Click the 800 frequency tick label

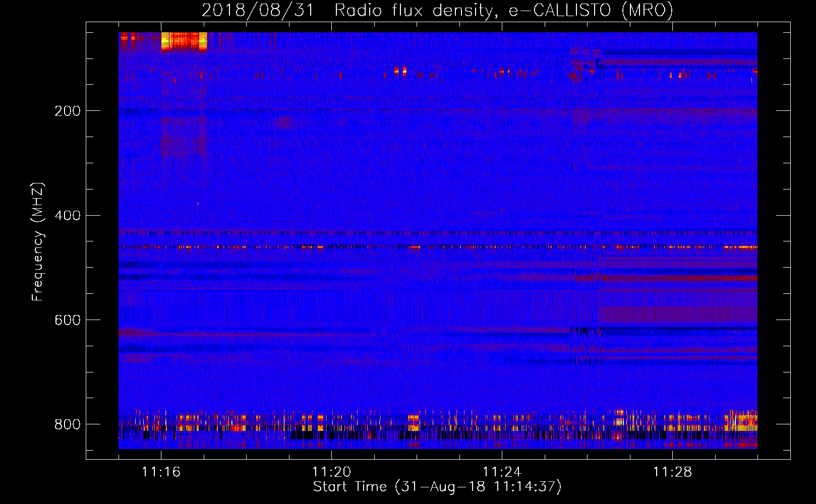(68, 424)
